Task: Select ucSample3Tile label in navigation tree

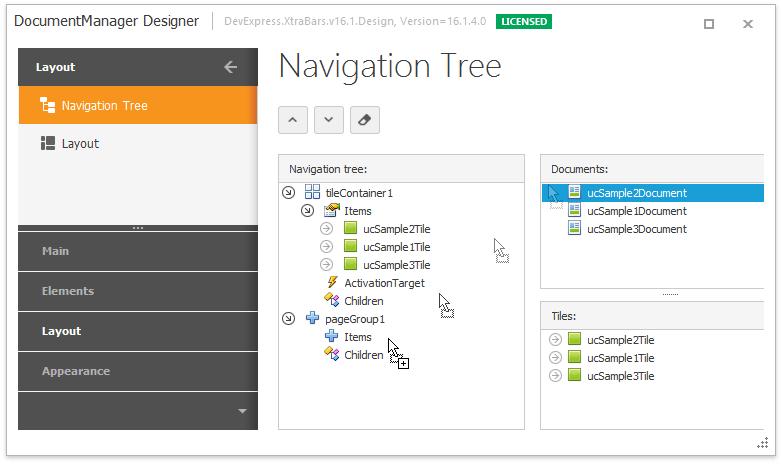Action: point(396,265)
